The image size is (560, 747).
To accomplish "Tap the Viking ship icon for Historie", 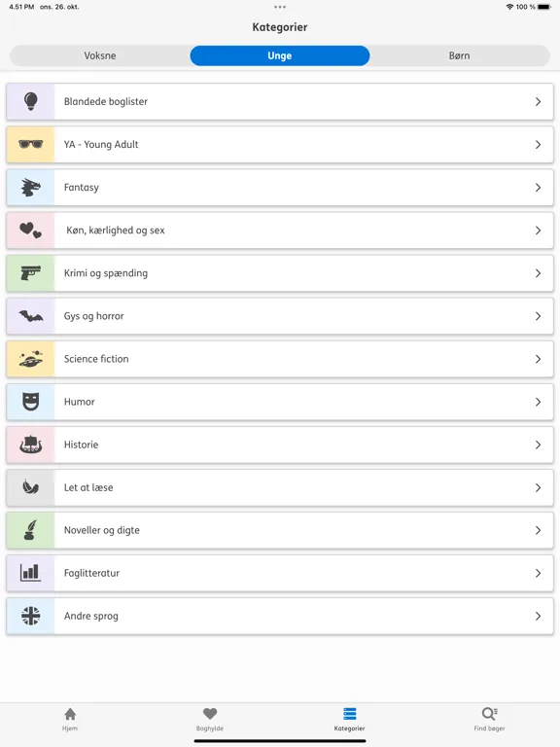I will point(31,444).
